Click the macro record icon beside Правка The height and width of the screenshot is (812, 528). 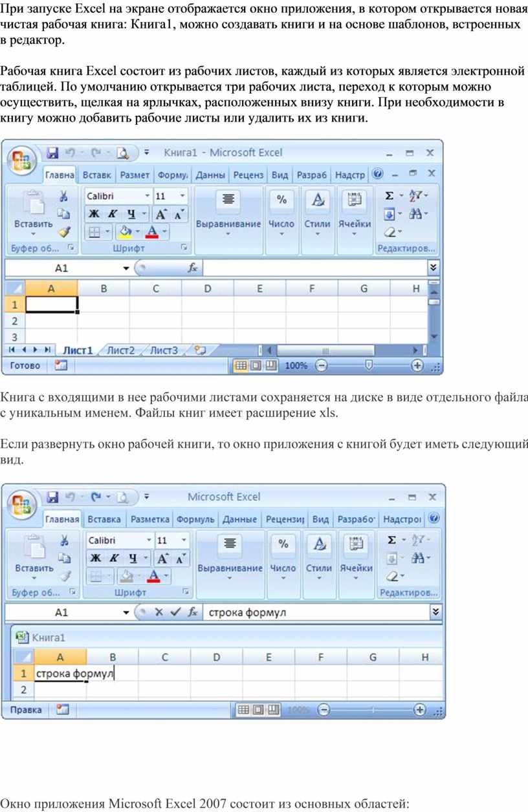(62, 710)
